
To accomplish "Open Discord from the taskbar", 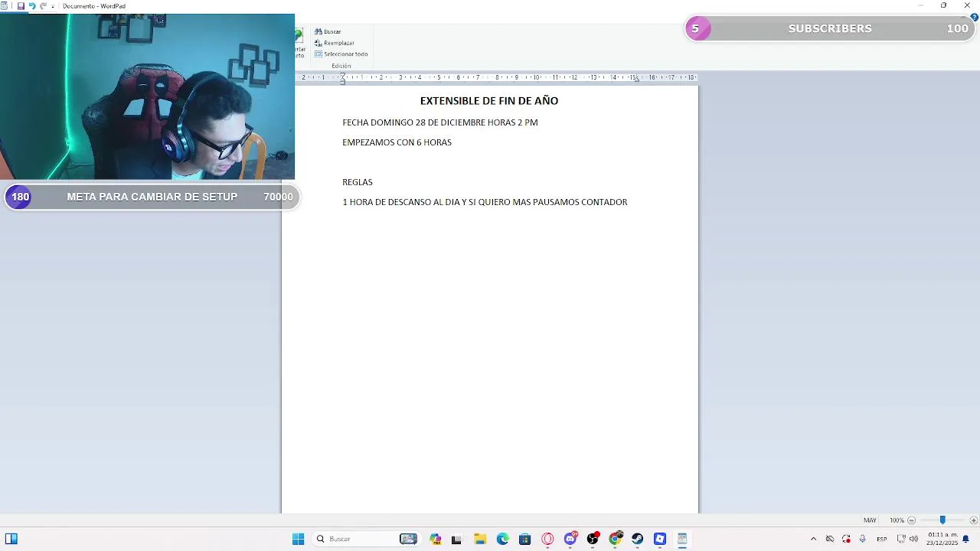I will pos(570,539).
